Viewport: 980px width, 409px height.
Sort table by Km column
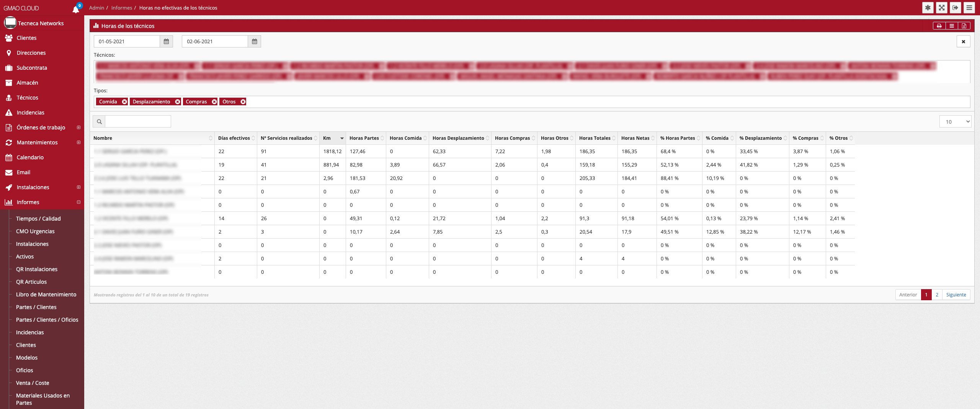[333, 138]
